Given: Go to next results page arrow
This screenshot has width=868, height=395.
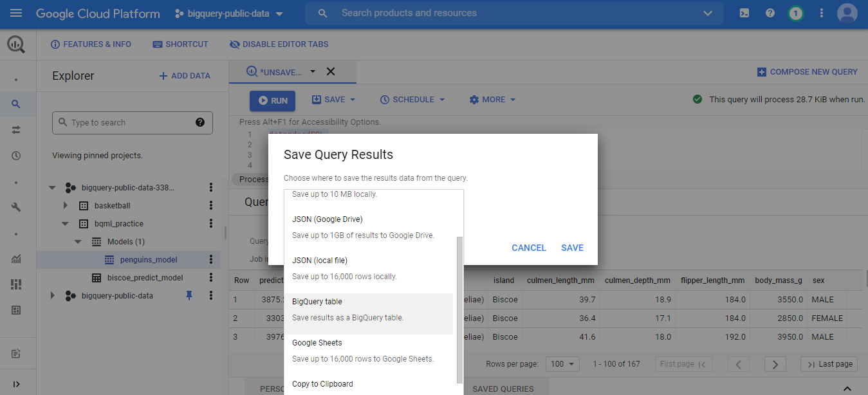Looking at the screenshot, I should click(775, 364).
